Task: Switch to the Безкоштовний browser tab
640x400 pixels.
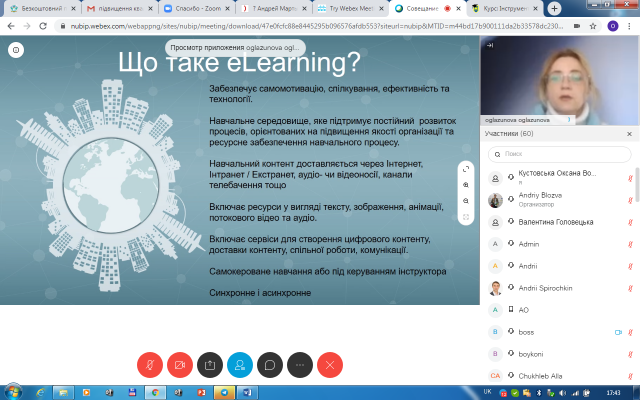Action: point(42,9)
